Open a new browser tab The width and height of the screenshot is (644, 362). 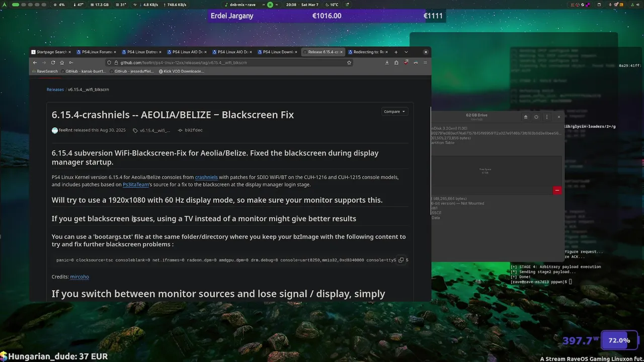(396, 52)
